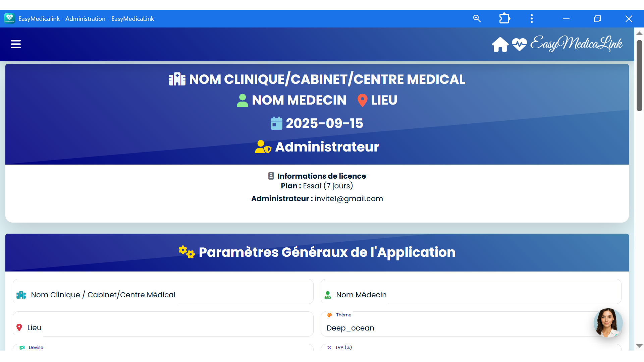Open the hamburger navigation menu

click(x=16, y=44)
